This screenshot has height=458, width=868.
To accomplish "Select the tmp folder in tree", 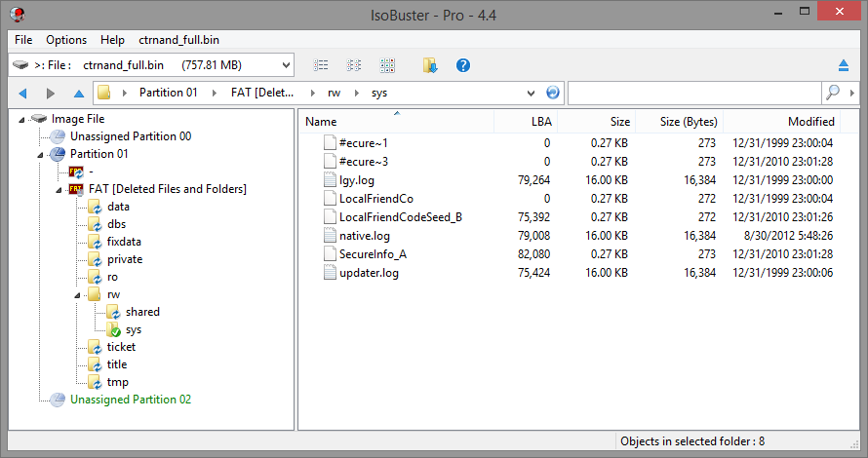I will (x=117, y=382).
